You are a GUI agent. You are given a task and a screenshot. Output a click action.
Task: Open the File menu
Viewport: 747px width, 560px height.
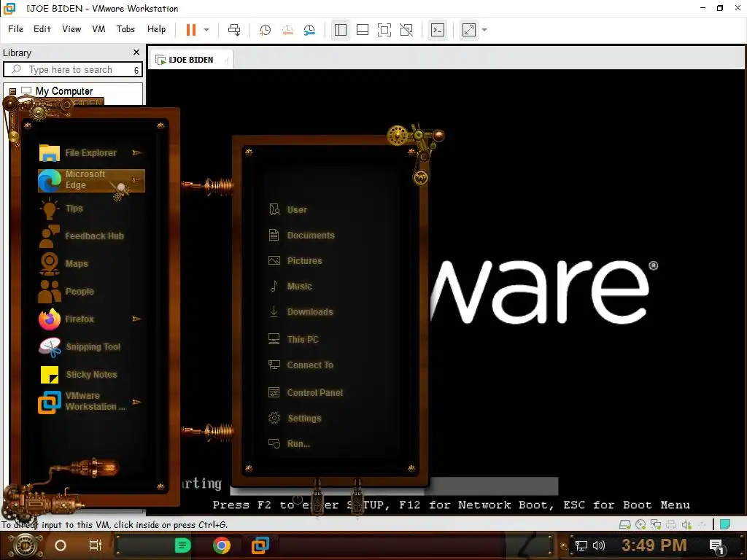pyautogui.click(x=15, y=29)
